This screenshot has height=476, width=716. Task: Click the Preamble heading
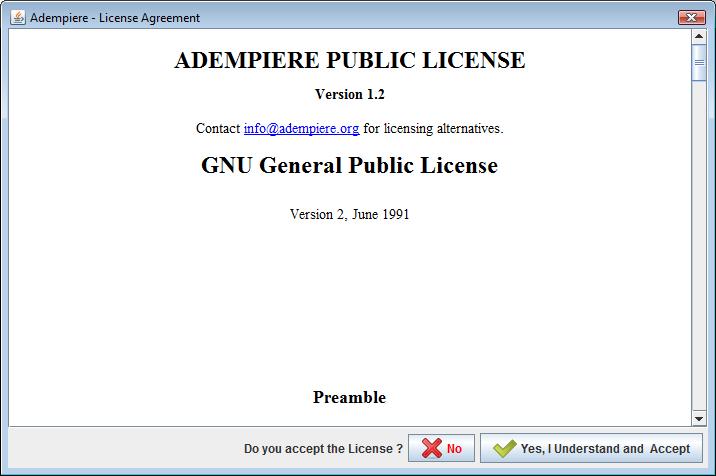click(349, 397)
